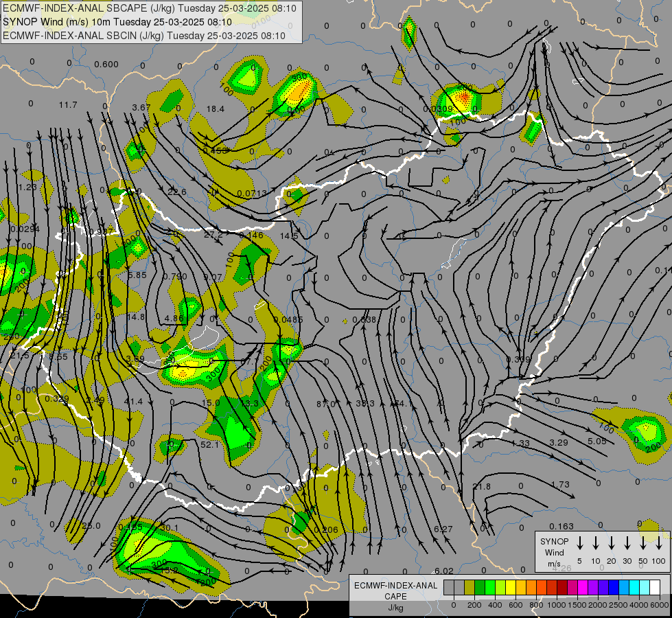Click the map value '18.4'

215,109
